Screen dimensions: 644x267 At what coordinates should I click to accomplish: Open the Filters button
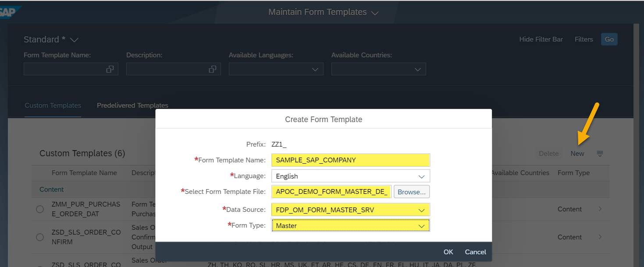click(x=584, y=39)
